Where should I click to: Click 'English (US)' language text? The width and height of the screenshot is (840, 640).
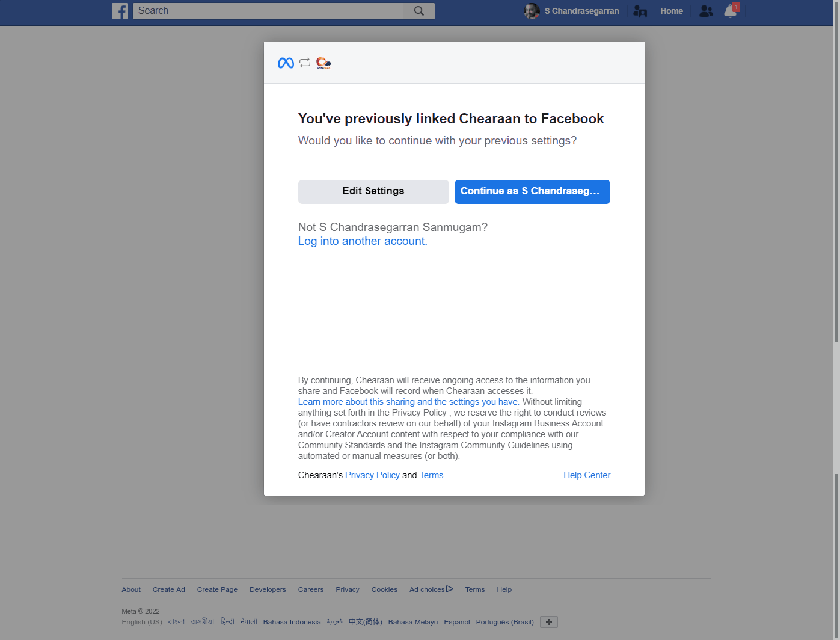(x=142, y=622)
